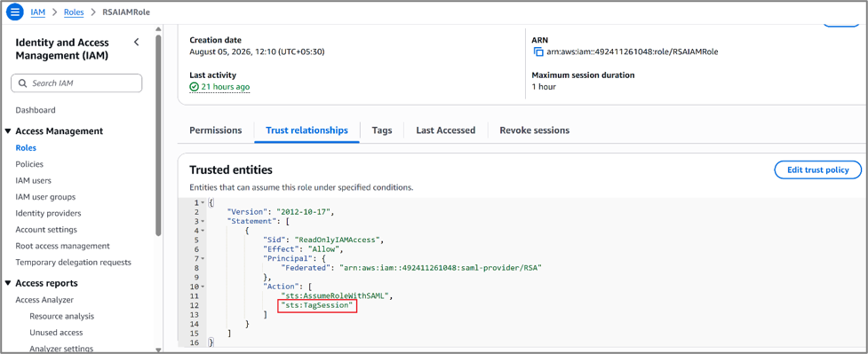
Task: Open the hamburger navigation menu
Action: tap(14, 12)
